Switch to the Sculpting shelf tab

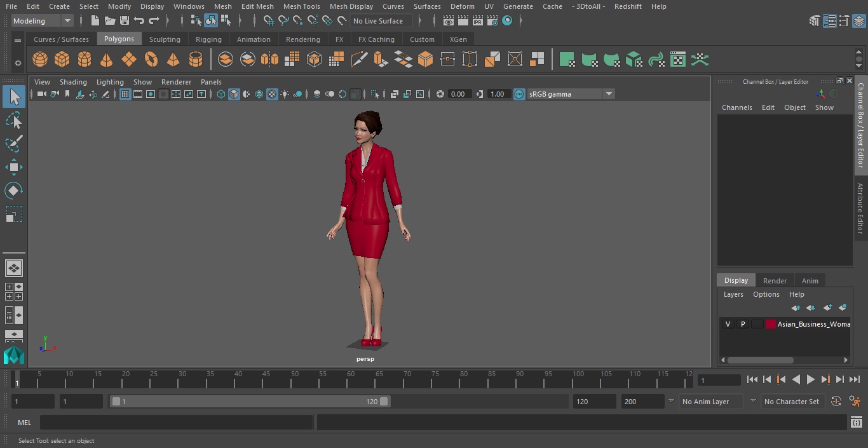click(165, 39)
